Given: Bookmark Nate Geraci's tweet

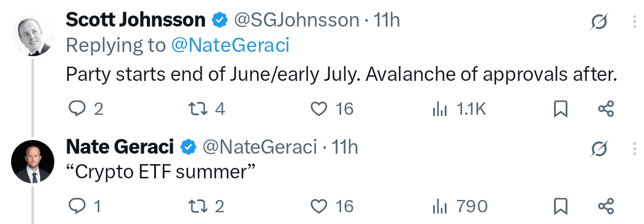Looking at the screenshot, I should [x=561, y=206].
